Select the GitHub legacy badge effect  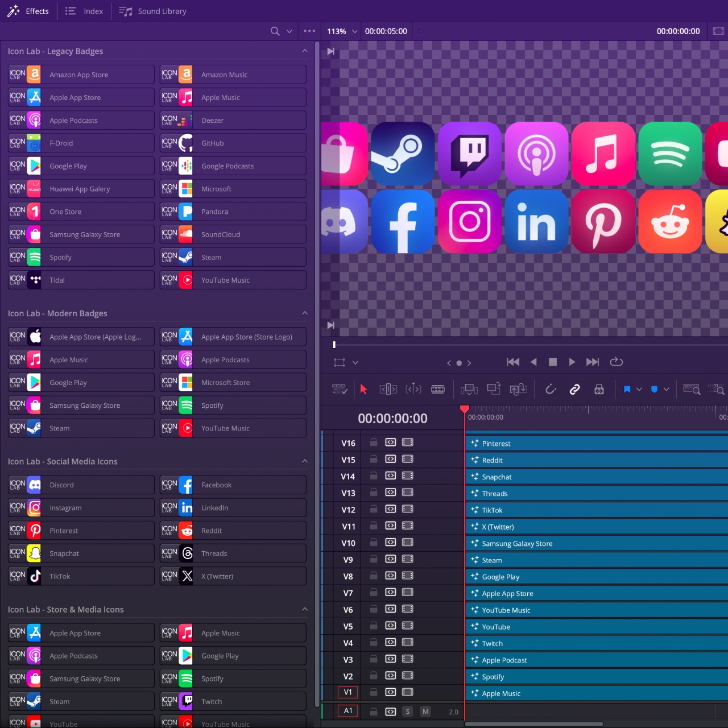coord(233,143)
